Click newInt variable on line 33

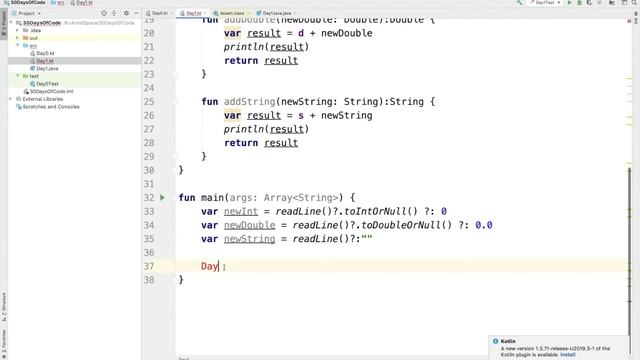pos(241,211)
